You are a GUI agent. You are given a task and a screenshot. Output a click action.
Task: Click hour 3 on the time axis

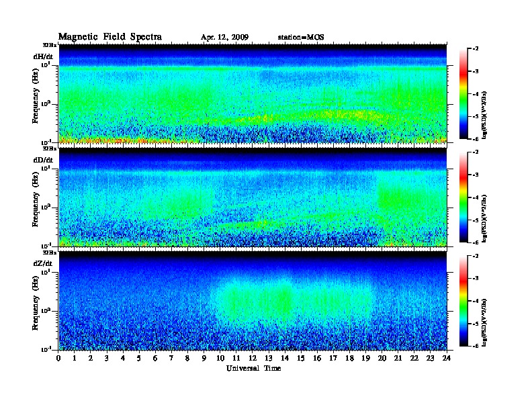(107, 358)
